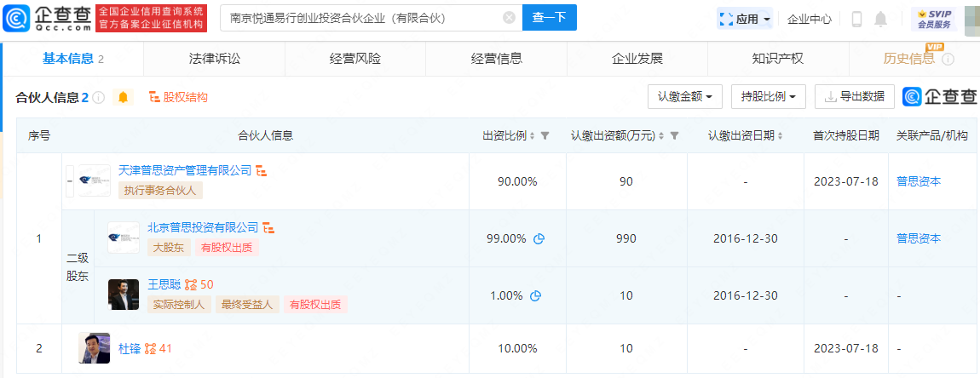This screenshot has height=378, width=980.
Task: Click equity structure icon beside 北京普思投资有限公司
Action: pyautogui.click(x=268, y=228)
